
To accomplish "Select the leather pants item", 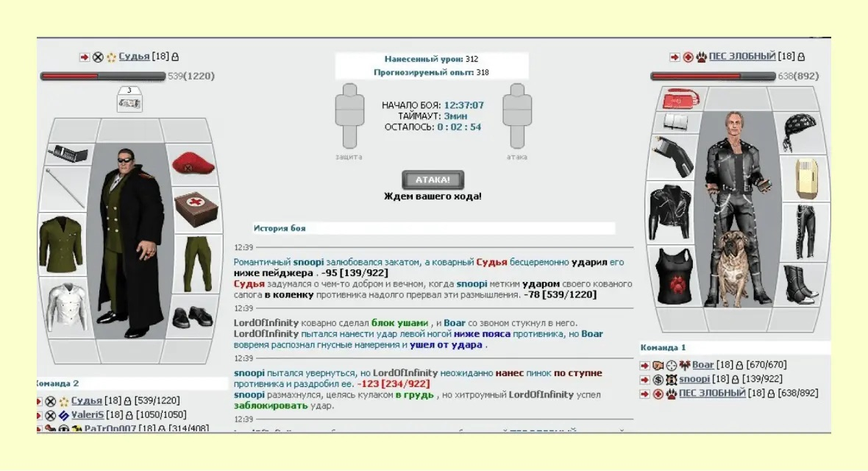I will tap(805, 232).
